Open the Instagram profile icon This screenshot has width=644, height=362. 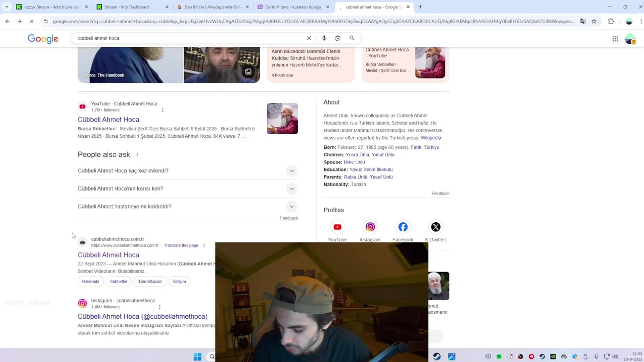pos(370,227)
